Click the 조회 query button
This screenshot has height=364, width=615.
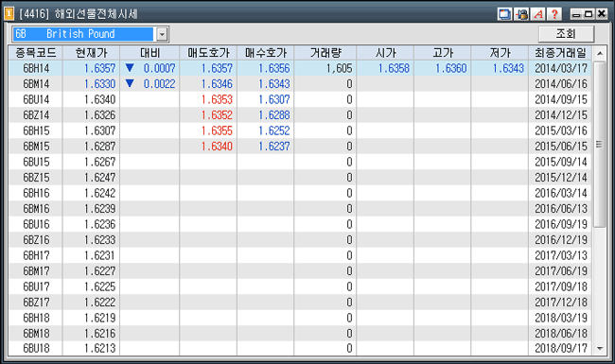[566, 34]
